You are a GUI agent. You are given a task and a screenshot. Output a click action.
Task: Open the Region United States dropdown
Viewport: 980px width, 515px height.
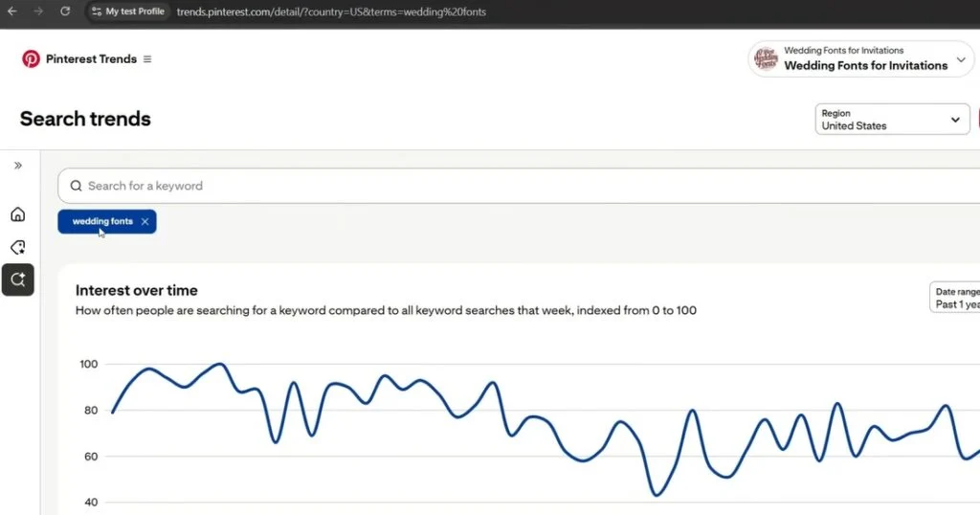pyautogui.click(x=892, y=119)
